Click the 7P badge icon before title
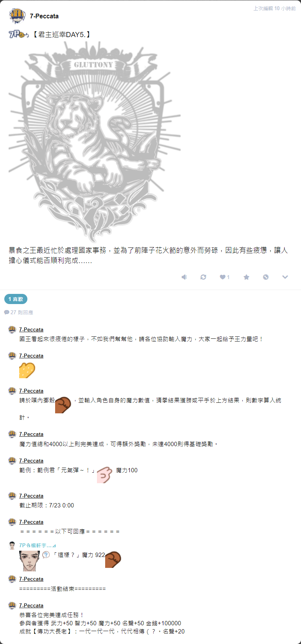The height and width of the screenshot is (644, 301). (19, 34)
